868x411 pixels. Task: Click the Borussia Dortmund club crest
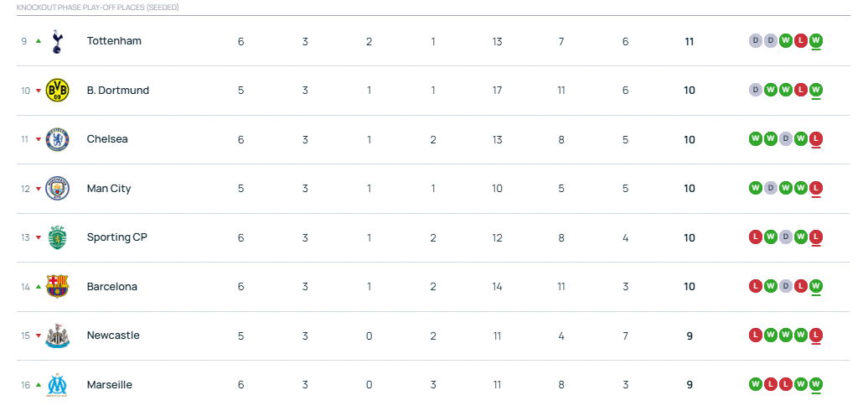point(57,91)
